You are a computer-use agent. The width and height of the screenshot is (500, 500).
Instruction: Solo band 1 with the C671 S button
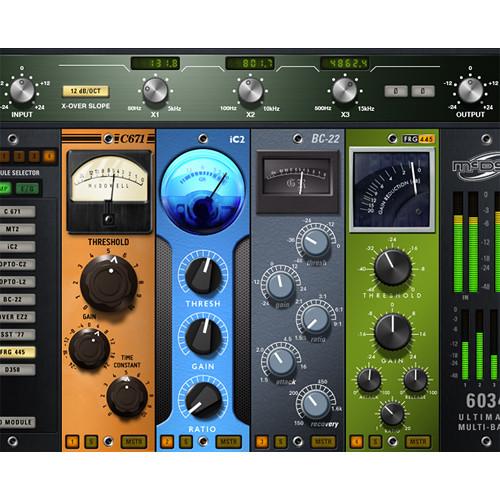pos(91,442)
